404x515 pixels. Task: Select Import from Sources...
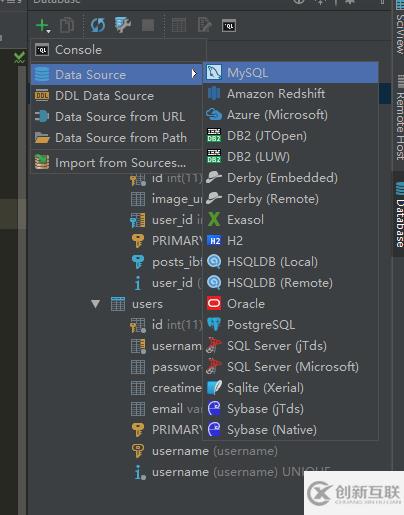click(117, 163)
